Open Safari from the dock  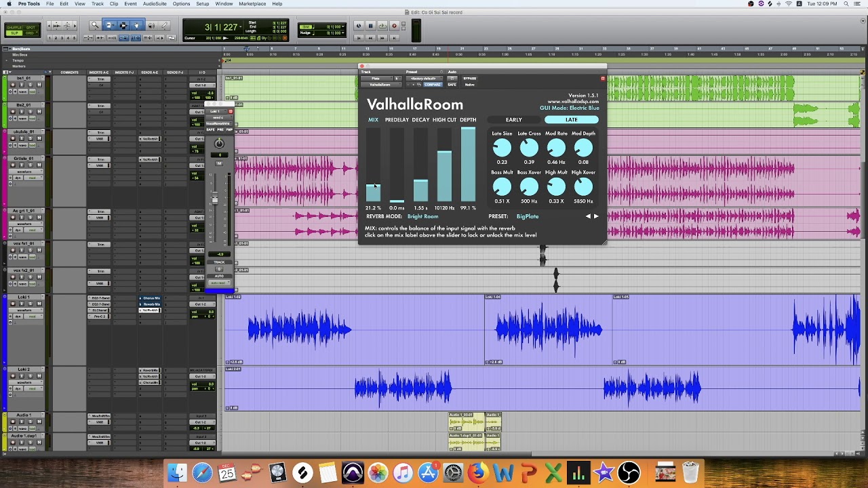[x=202, y=472]
